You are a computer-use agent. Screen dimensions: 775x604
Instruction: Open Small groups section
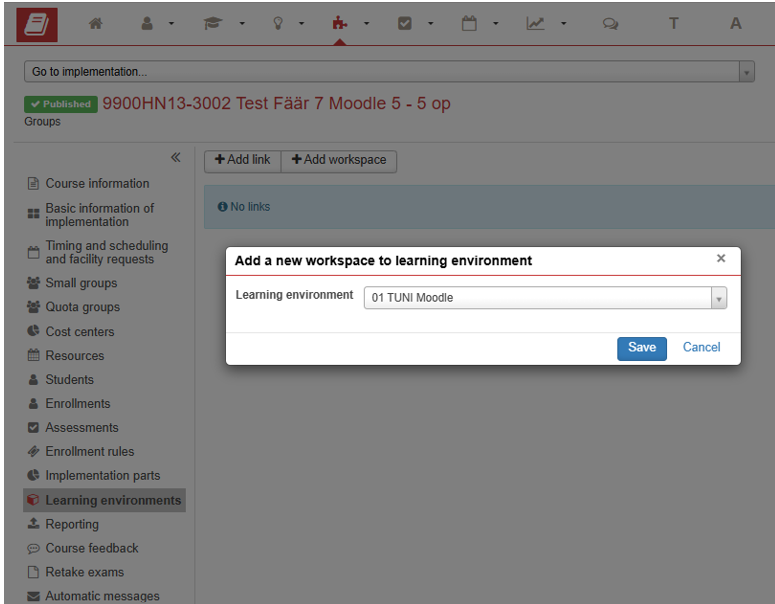pos(81,283)
